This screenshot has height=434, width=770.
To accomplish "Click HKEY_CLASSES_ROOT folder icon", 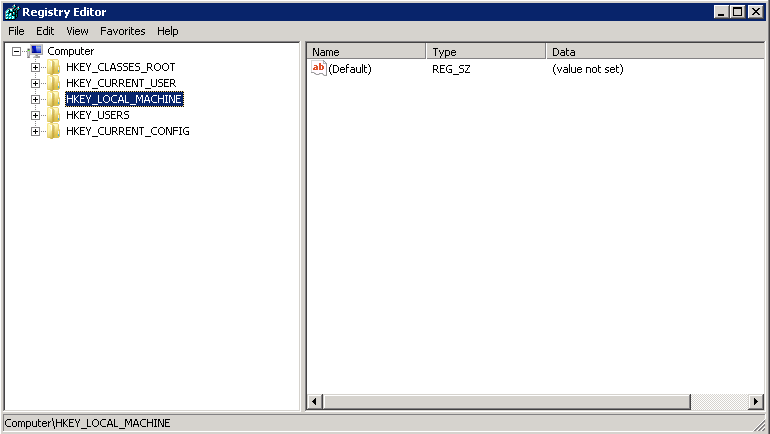I will pos(54,67).
